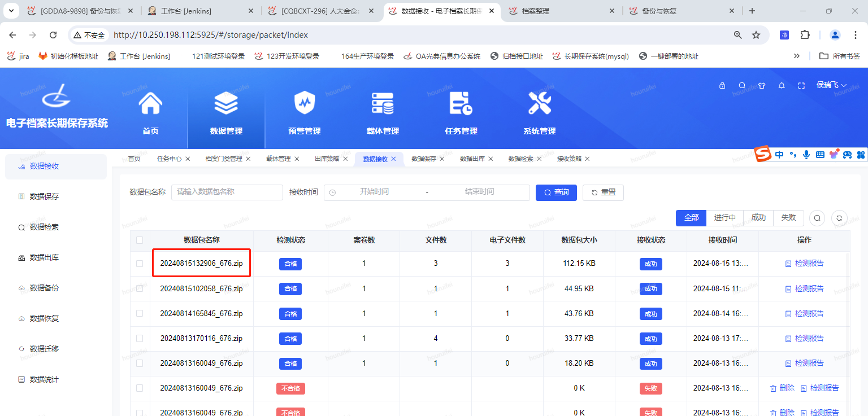Open a new browser tab with plus
Image resolution: width=868 pixels, height=416 pixels.
tap(752, 11)
